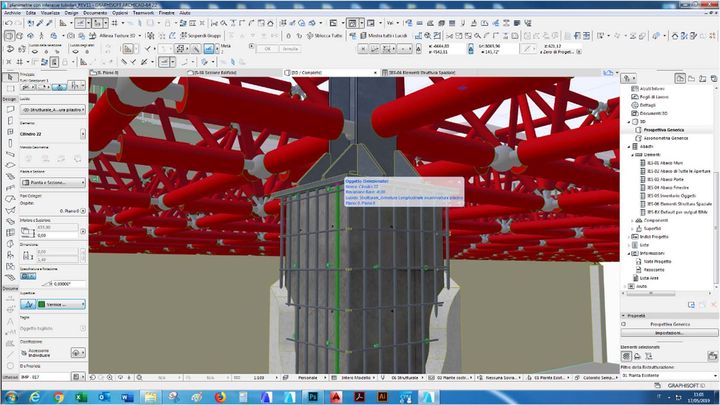Select the Firefox icon in the taskbar
This screenshot has width=720, height=405.
[x=220, y=396]
